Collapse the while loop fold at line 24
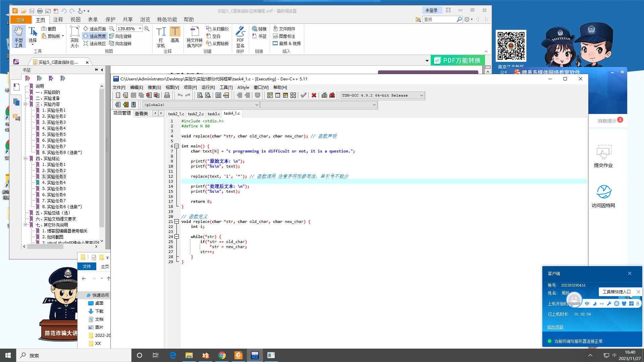Image resolution: width=644 pixels, height=362 pixels. [x=177, y=237]
